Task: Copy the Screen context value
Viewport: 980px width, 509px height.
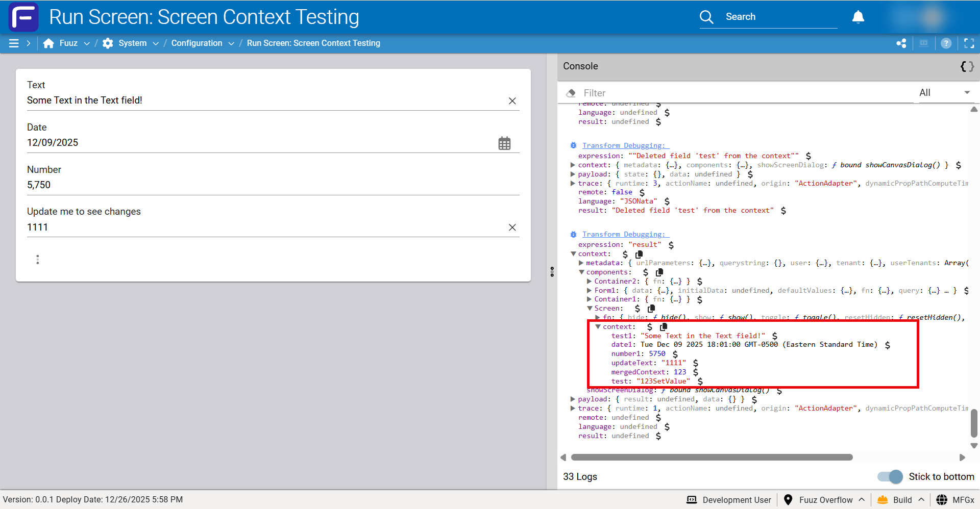Action: 664,327
